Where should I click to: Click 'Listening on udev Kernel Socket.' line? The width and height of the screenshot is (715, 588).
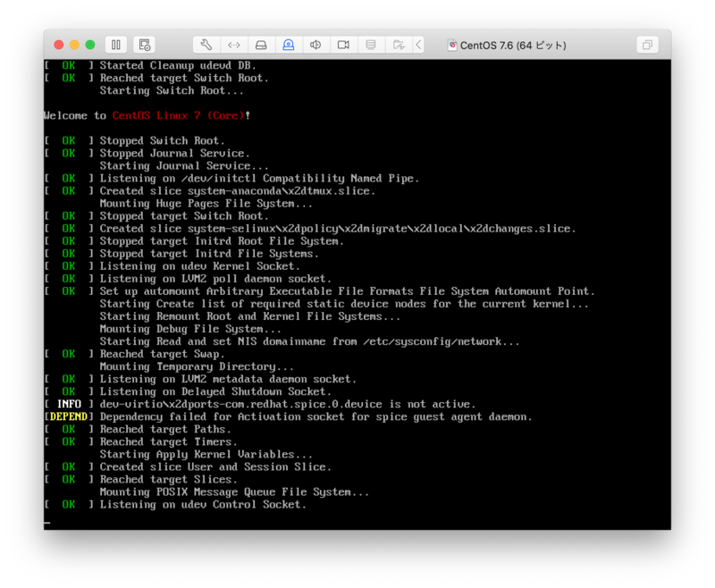tap(200, 266)
